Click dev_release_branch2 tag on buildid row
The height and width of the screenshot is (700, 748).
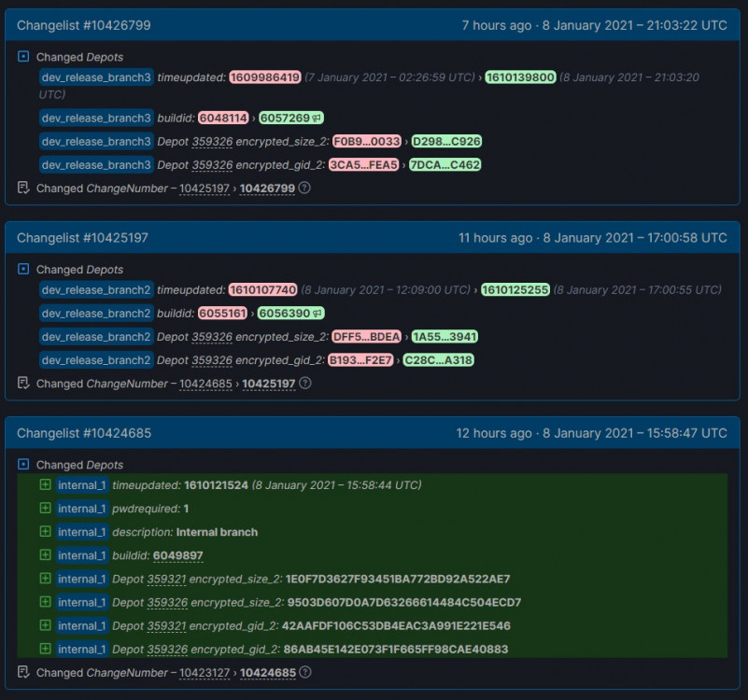coord(96,314)
